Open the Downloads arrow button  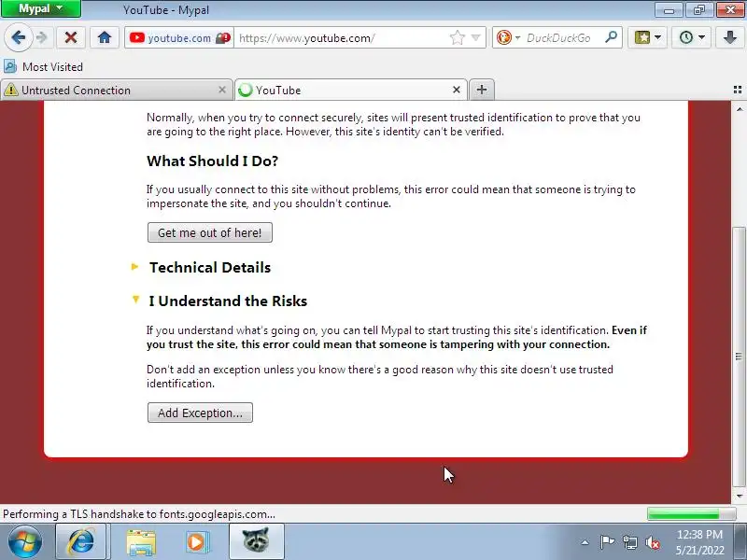pos(730,37)
